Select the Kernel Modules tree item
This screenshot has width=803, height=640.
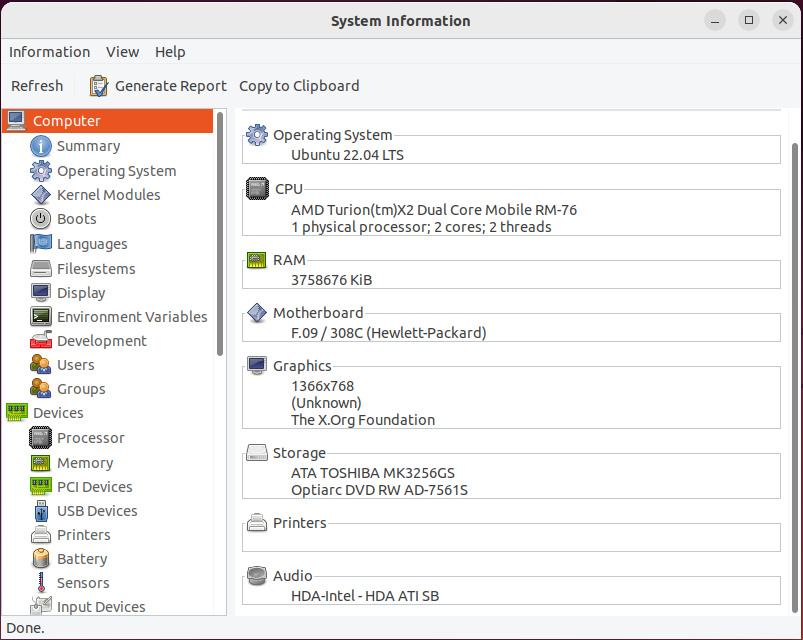point(108,195)
